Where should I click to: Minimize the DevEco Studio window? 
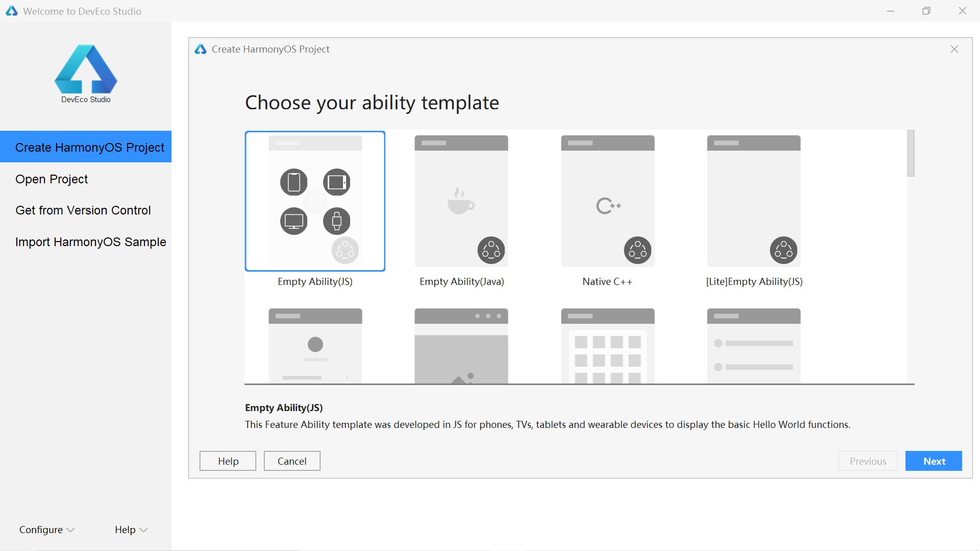[x=891, y=11]
